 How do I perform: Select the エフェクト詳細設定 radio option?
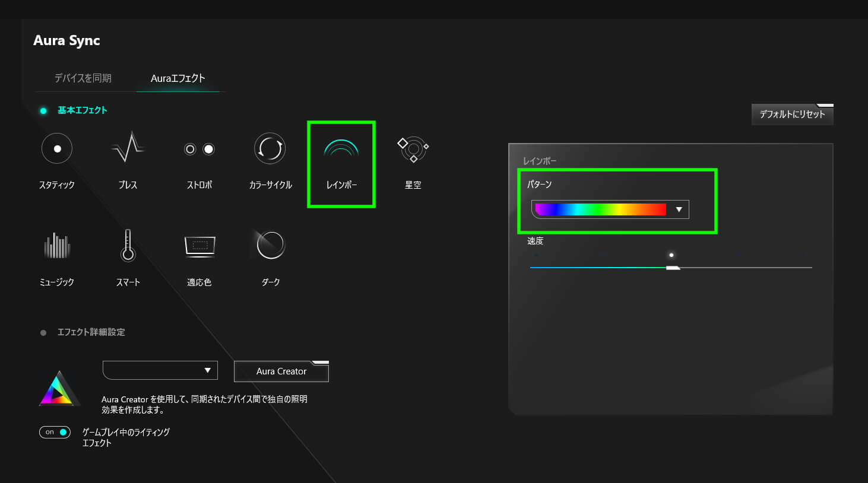click(43, 333)
